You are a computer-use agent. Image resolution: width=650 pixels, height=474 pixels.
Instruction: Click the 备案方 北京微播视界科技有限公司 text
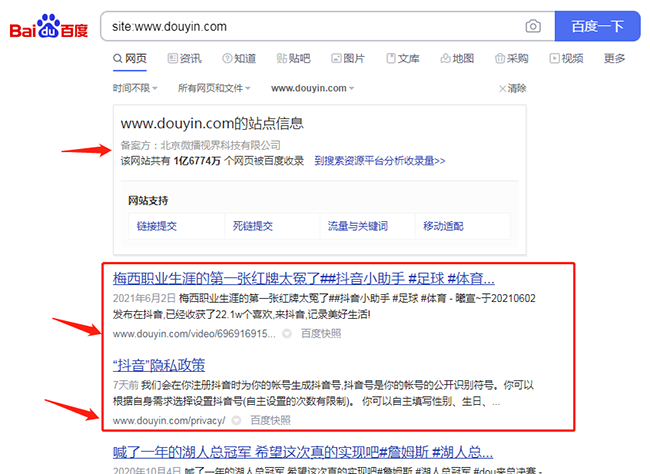[201, 145]
